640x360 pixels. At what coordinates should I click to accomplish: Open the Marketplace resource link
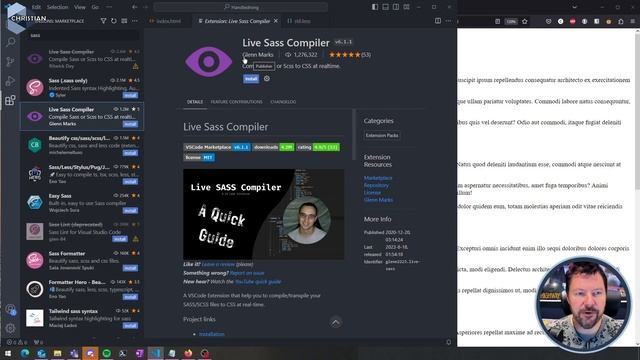tap(378, 178)
